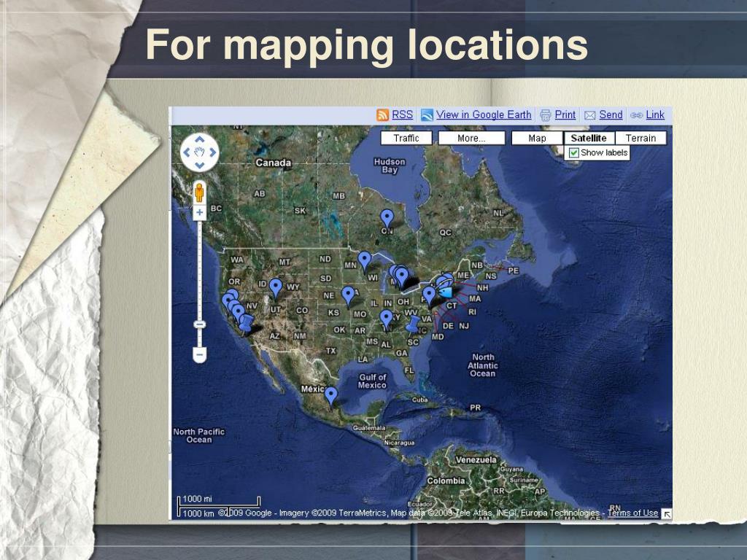Click the 1000 mi scale bar
This screenshot has width=747, height=560.
pos(219,502)
